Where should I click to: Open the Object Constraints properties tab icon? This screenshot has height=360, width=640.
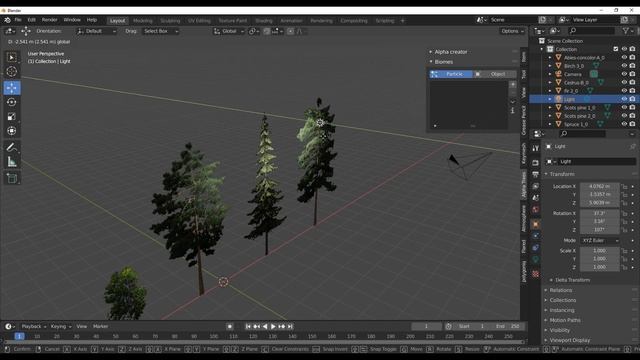(536, 248)
